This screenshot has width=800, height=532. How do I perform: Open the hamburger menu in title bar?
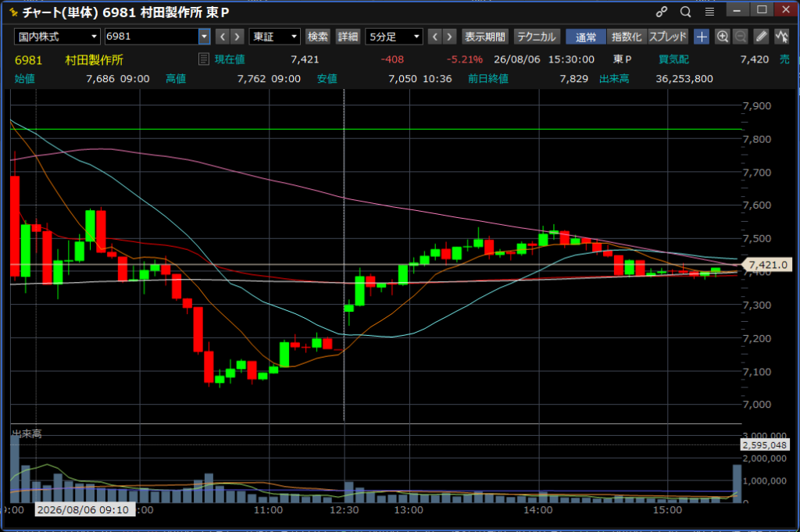[709, 12]
